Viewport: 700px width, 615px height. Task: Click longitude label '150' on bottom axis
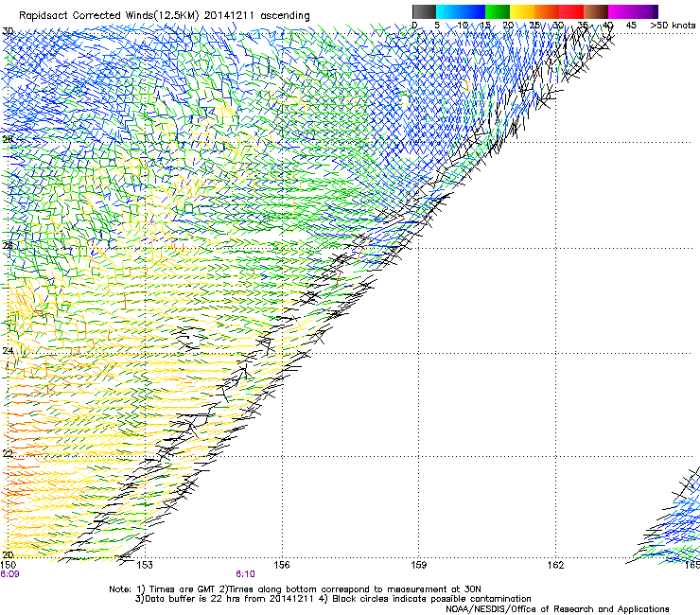pos(9,565)
